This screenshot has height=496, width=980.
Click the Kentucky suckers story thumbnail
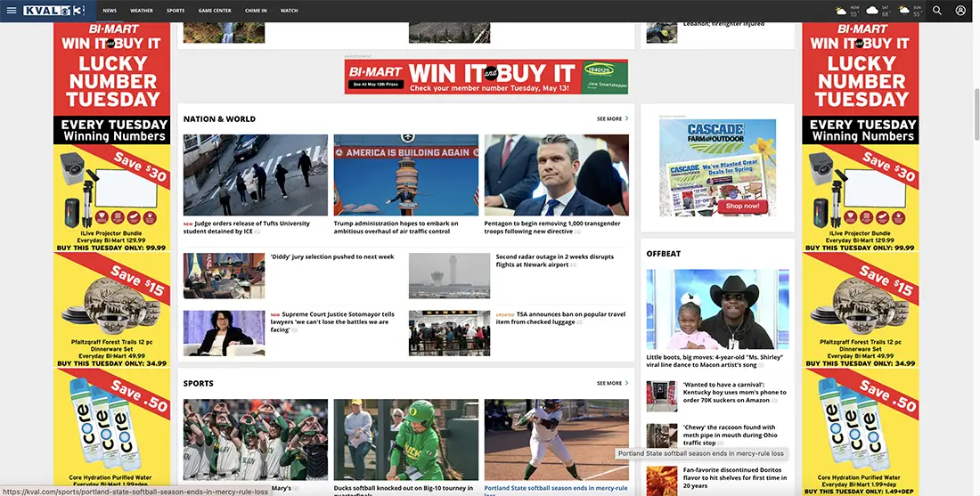tap(662, 395)
